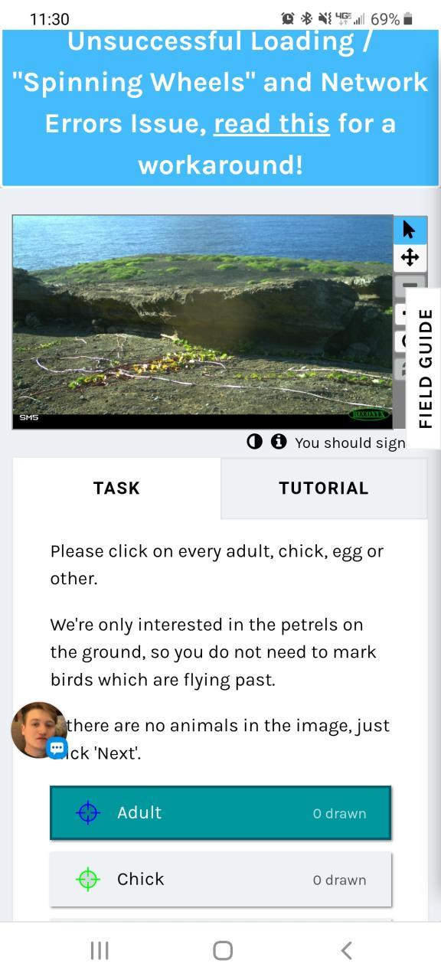Click the partly hidden zoom in button
441x980 pixels.
400,314
